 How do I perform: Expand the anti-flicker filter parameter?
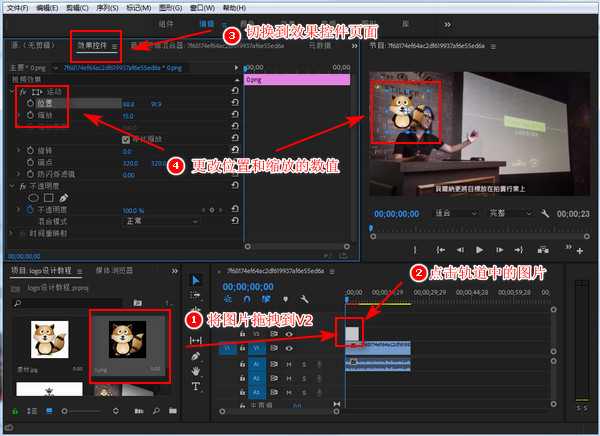(x=18, y=174)
